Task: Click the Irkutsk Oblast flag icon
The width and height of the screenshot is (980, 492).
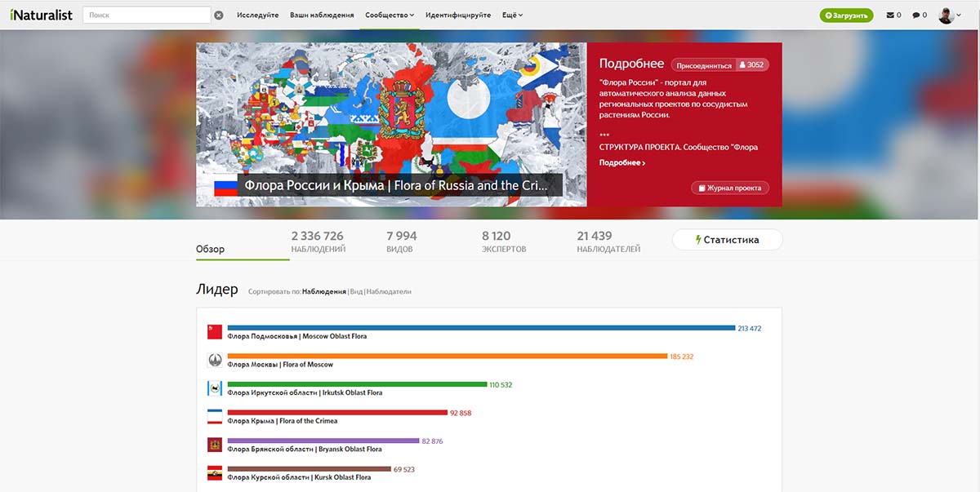Action: click(215, 388)
